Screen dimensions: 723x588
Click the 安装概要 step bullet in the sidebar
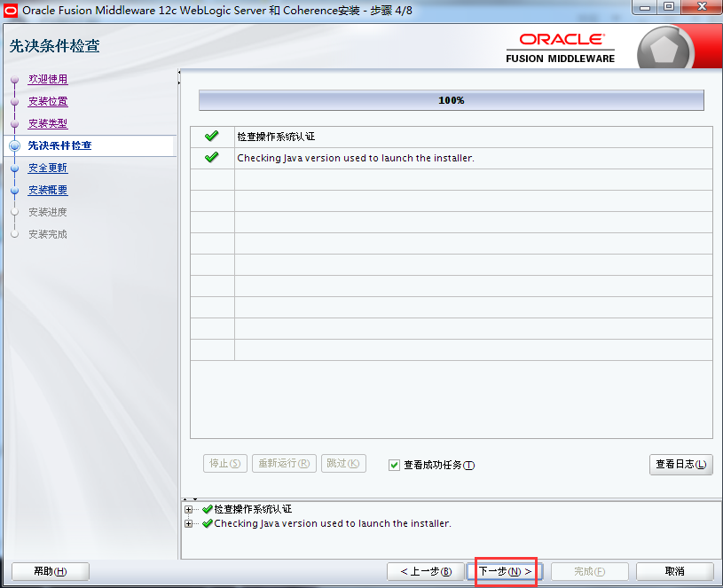pyautogui.click(x=15, y=191)
